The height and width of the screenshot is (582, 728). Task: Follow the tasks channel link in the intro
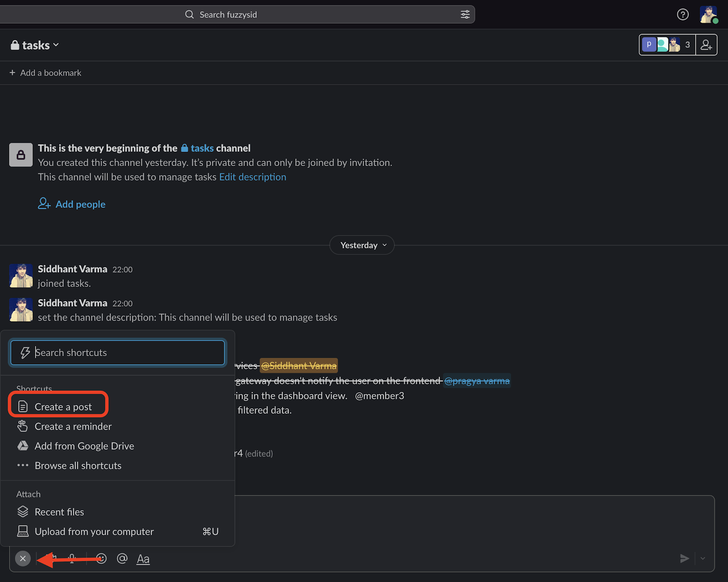click(x=197, y=148)
